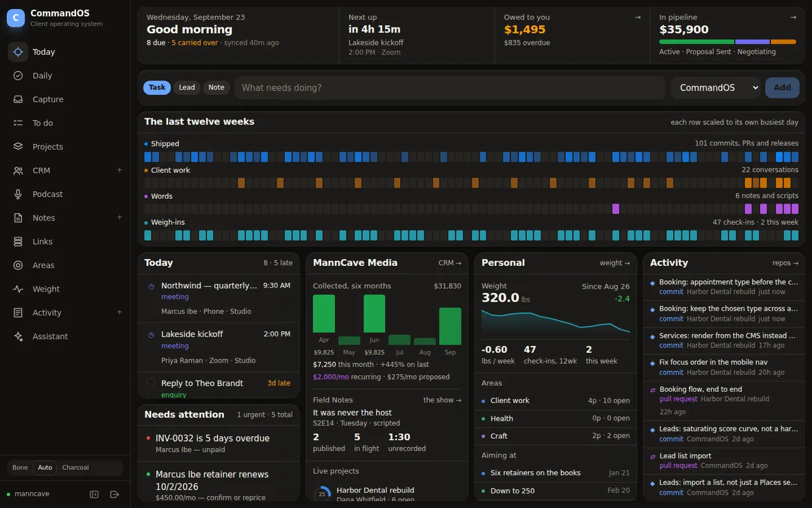Click the Add button

[782, 88]
